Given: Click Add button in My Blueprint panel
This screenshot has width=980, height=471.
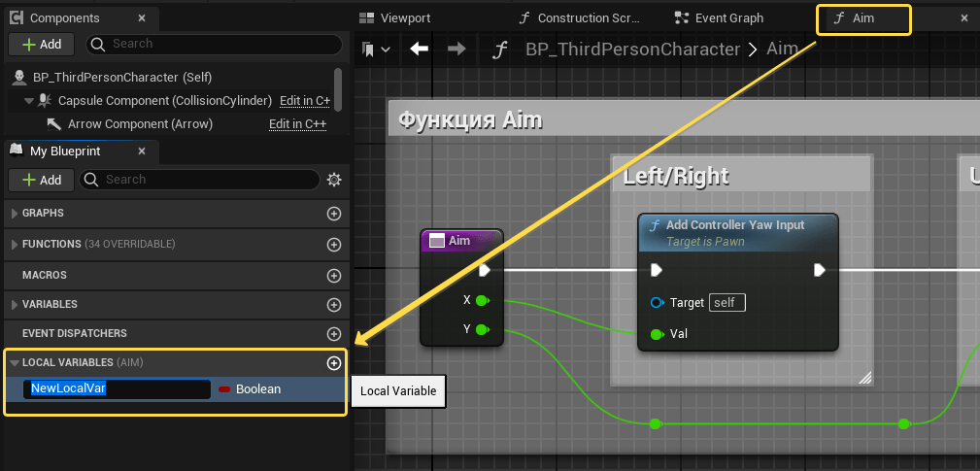Looking at the screenshot, I should (x=42, y=180).
